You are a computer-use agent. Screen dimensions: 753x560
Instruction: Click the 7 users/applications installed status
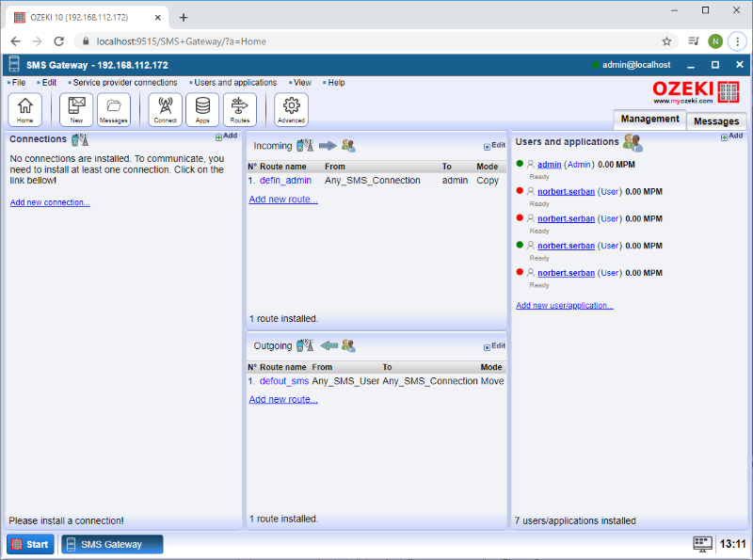pyautogui.click(x=575, y=520)
